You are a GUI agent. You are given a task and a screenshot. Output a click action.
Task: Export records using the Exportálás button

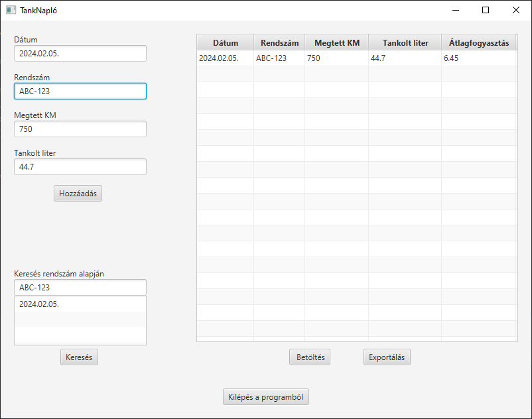pos(387,357)
